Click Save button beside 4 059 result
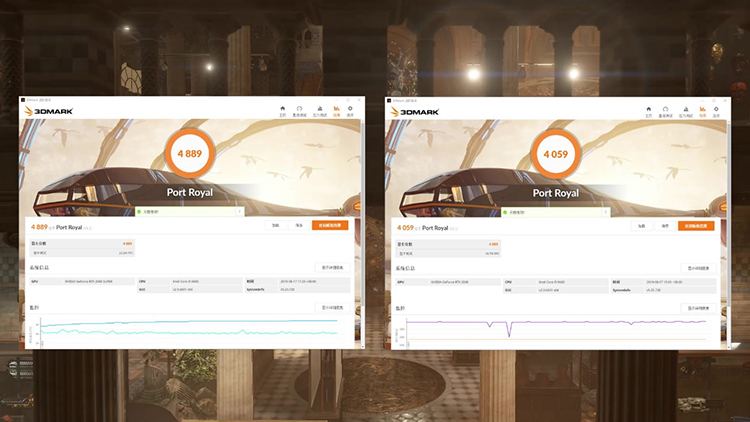This screenshot has height=422, width=750. click(665, 226)
